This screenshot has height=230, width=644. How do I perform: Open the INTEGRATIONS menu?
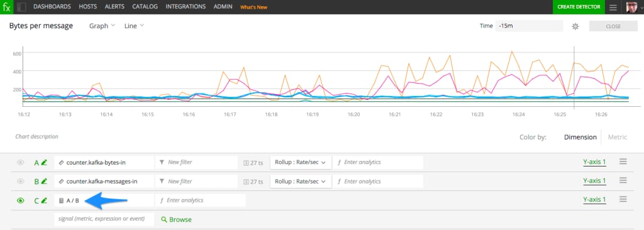coord(186,7)
